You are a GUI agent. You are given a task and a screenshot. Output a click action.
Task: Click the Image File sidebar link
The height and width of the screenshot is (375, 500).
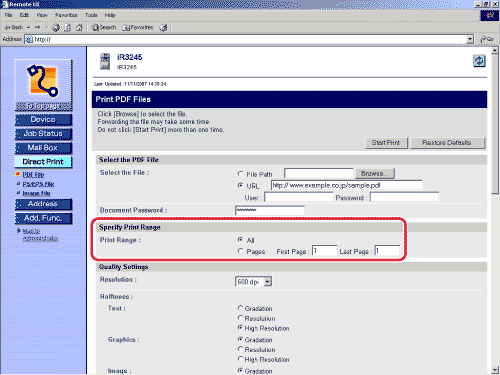coord(36,193)
